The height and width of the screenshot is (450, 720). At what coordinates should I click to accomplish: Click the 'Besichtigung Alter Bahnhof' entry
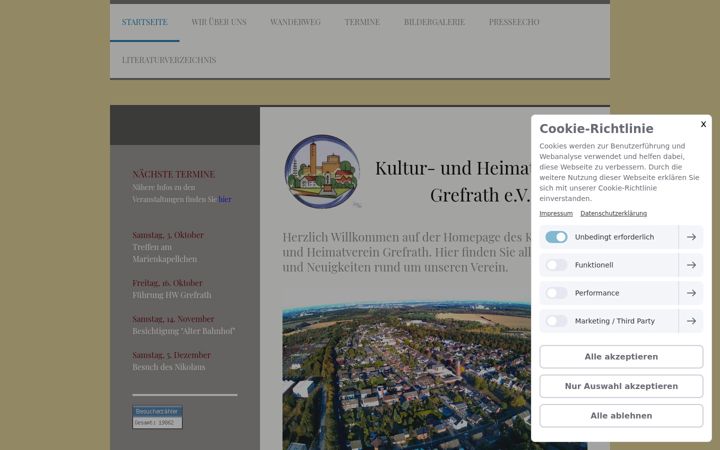coord(184,331)
